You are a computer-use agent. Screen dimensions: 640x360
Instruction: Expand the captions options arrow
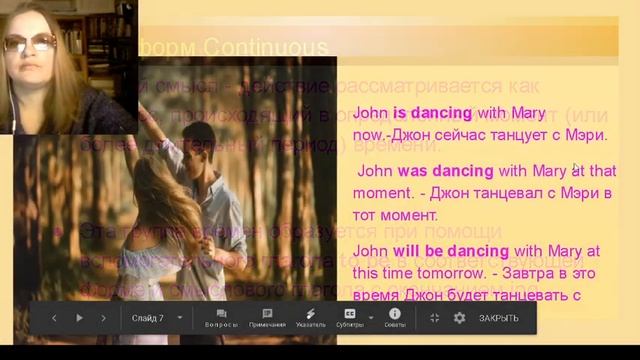(x=371, y=318)
